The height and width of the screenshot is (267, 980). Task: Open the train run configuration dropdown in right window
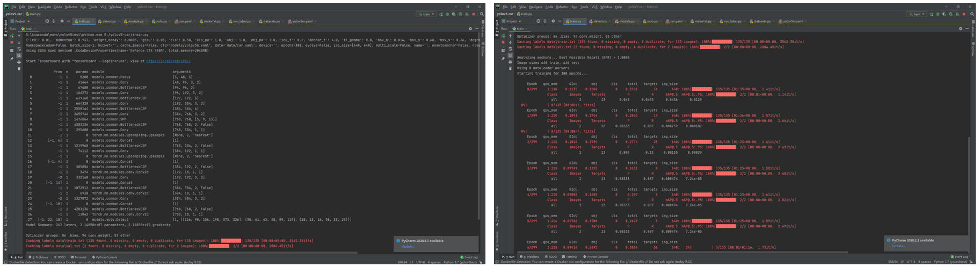click(x=917, y=14)
